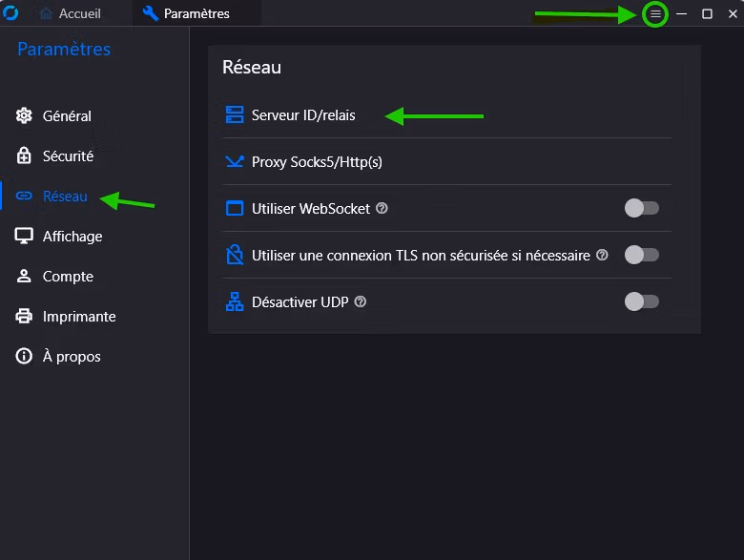Image resolution: width=744 pixels, height=560 pixels.
Task: Show help for insecure TLS option
Action: (x=602, y=255)
